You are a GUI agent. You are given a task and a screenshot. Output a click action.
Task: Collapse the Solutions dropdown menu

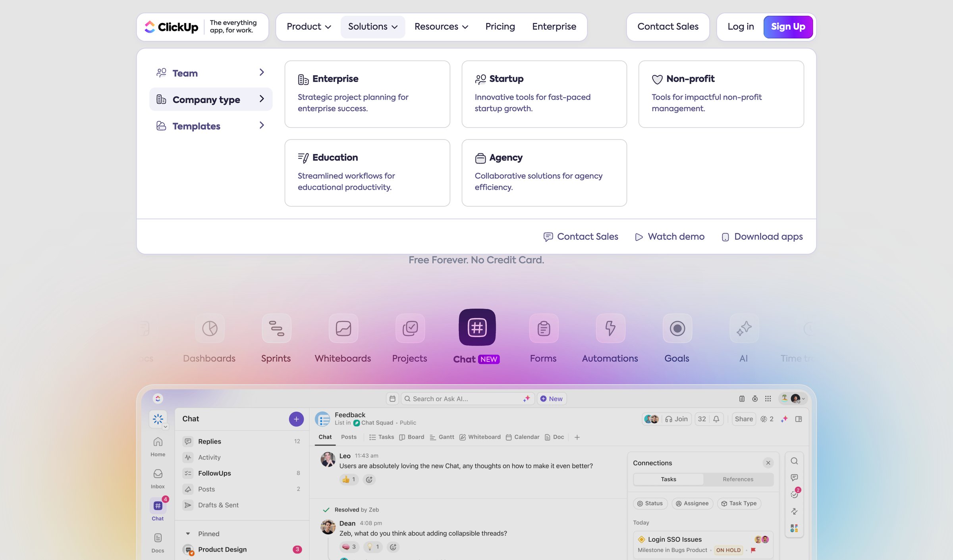click(372, 27)
